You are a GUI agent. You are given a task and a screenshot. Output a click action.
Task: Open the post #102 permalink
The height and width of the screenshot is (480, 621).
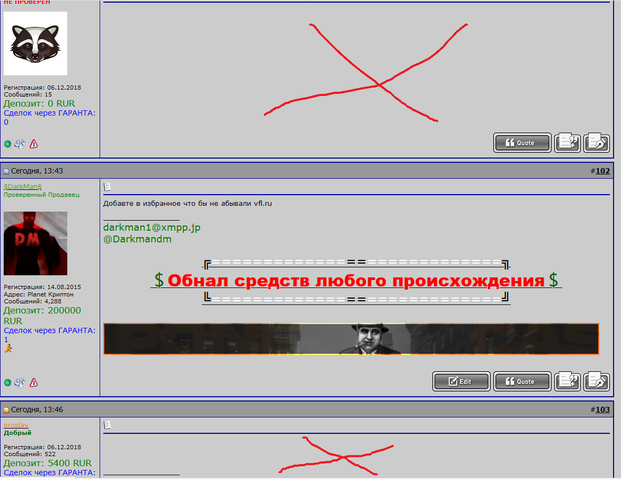tap(601, 171)
